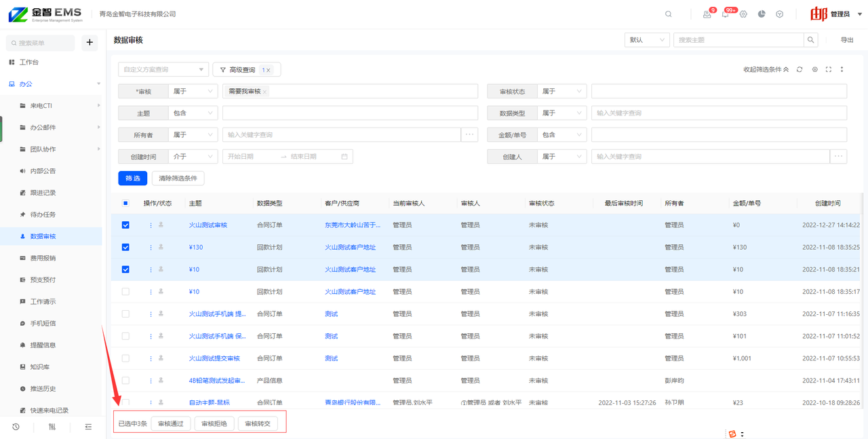The width and height of the screenshot is (868, 439).
Task: Open 工作台 in the sidebar
Action: tap(29, 62)
